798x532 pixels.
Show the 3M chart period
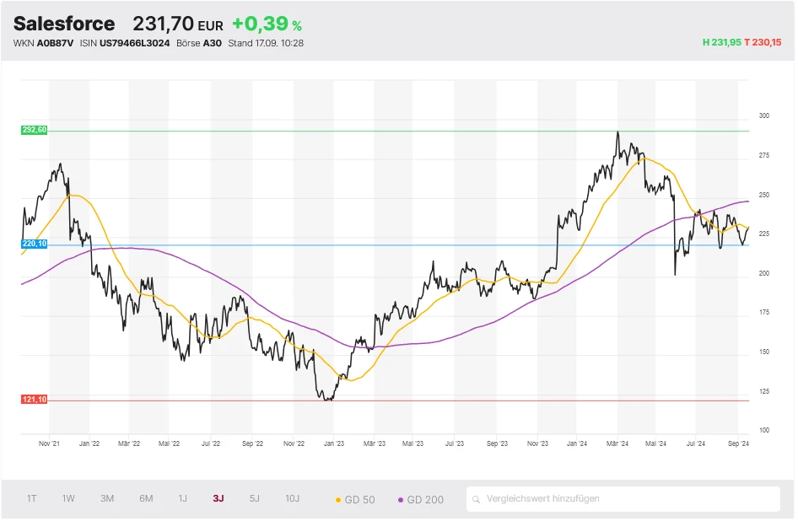tap(107, 498)
